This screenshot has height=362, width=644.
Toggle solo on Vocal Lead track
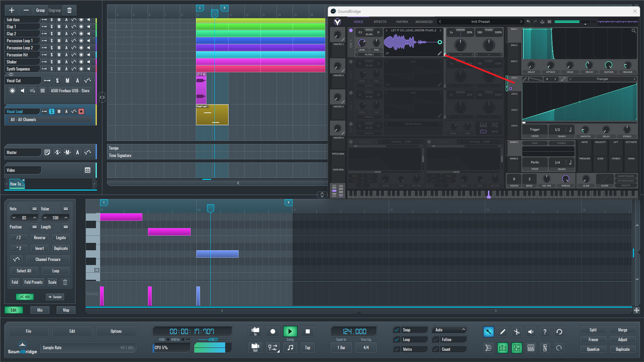(52, 112)
